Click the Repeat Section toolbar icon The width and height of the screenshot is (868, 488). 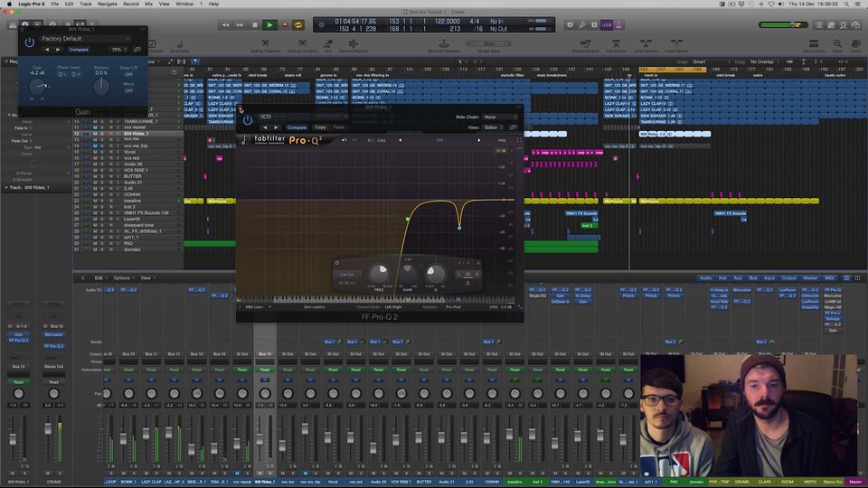(x=585, y=43)
